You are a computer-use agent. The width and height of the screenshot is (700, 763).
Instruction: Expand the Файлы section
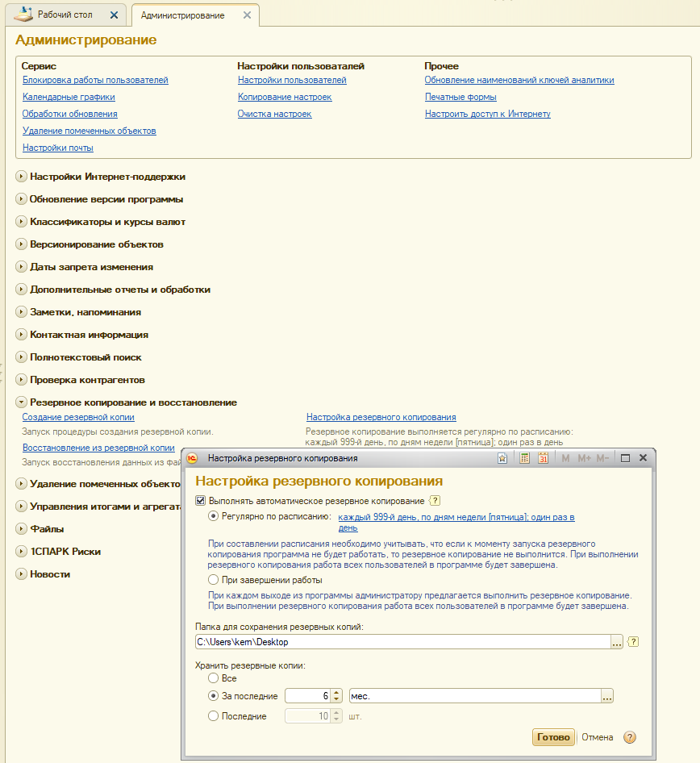[21, 529]
